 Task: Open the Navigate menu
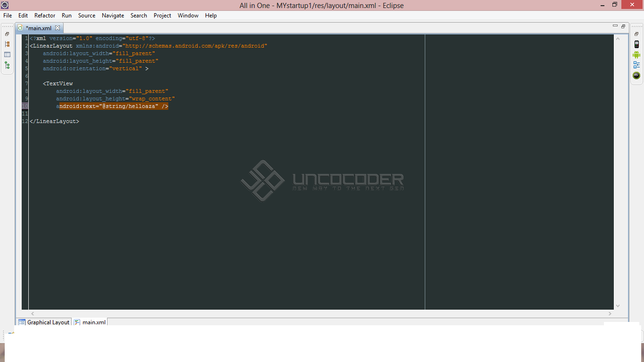tap(113, 16)
